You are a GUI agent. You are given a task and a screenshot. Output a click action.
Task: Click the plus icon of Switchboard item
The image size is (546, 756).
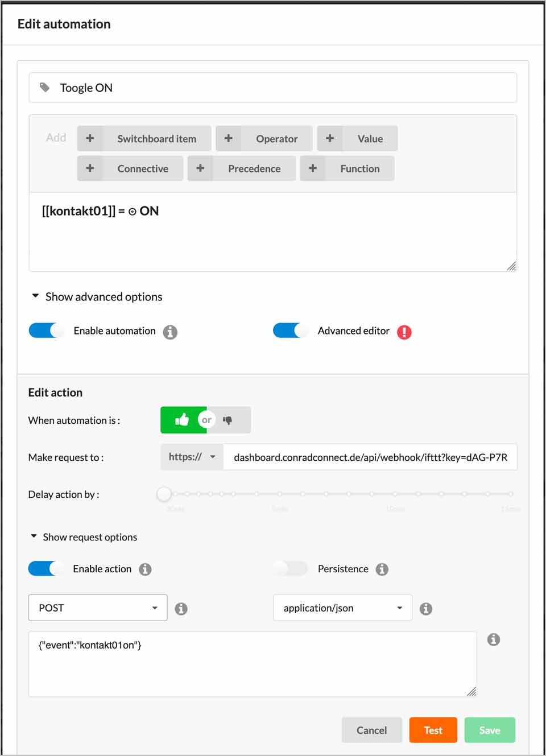click(90, 138)
